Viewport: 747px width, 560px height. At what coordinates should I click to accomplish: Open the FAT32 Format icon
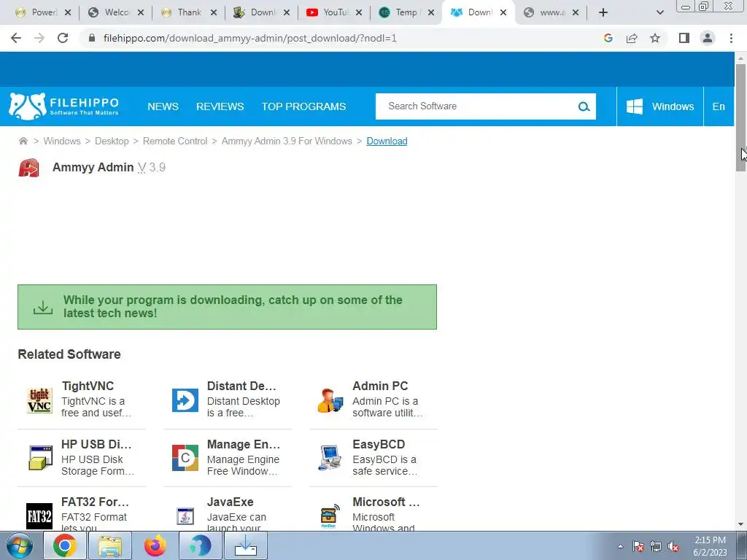click(39, 516)
